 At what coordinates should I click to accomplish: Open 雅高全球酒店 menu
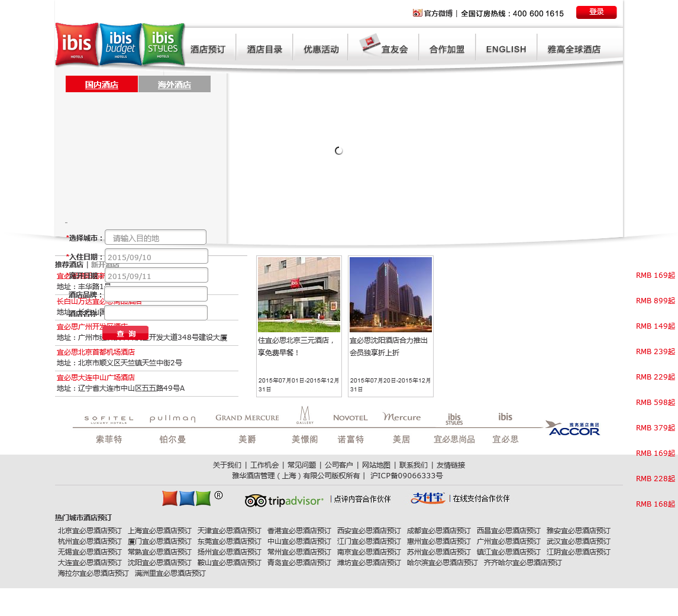pos(574,49)
